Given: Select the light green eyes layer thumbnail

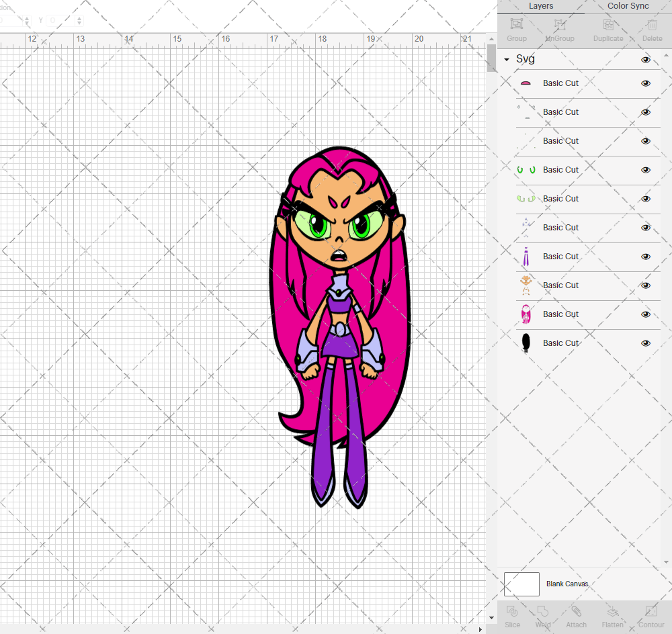Looking at the screenshot, I should [526, 199].
